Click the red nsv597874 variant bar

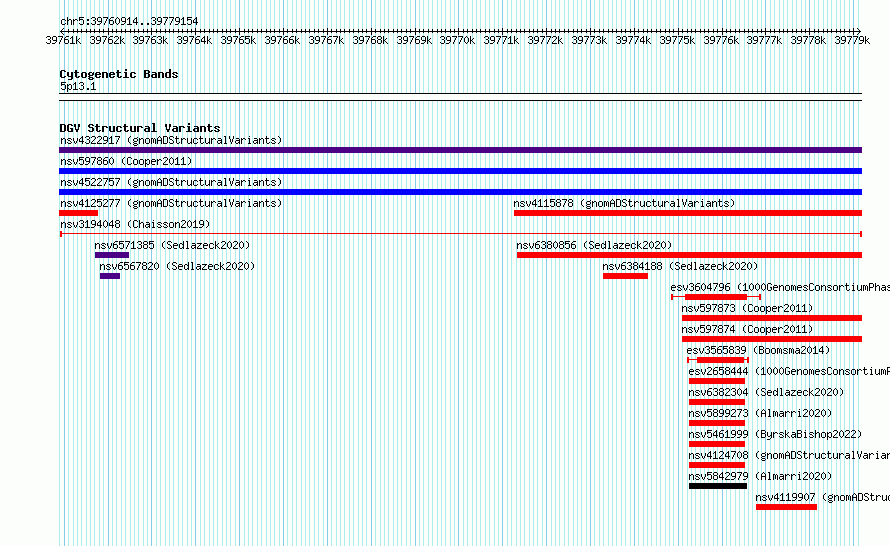point(772,339)
